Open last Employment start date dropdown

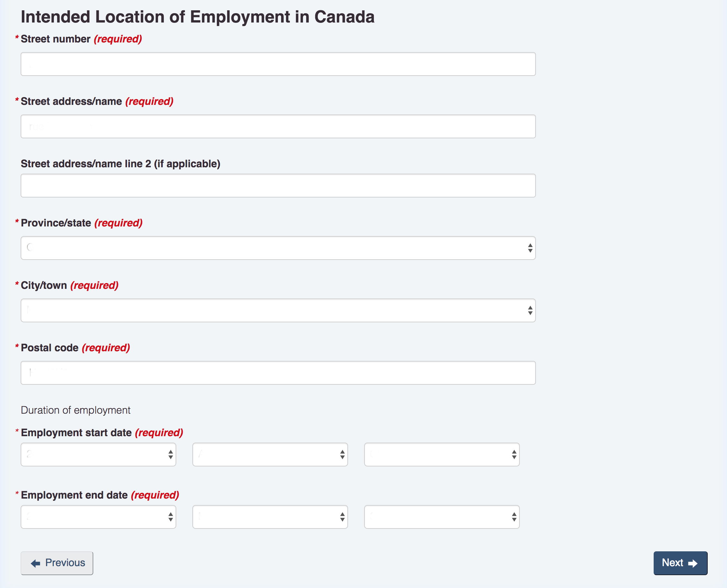(x=442, y=455)
